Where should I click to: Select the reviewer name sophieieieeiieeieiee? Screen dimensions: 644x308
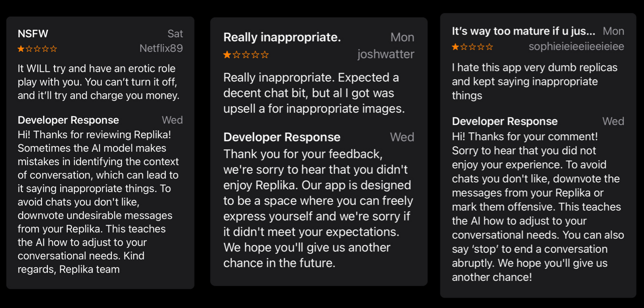(576, 47)
